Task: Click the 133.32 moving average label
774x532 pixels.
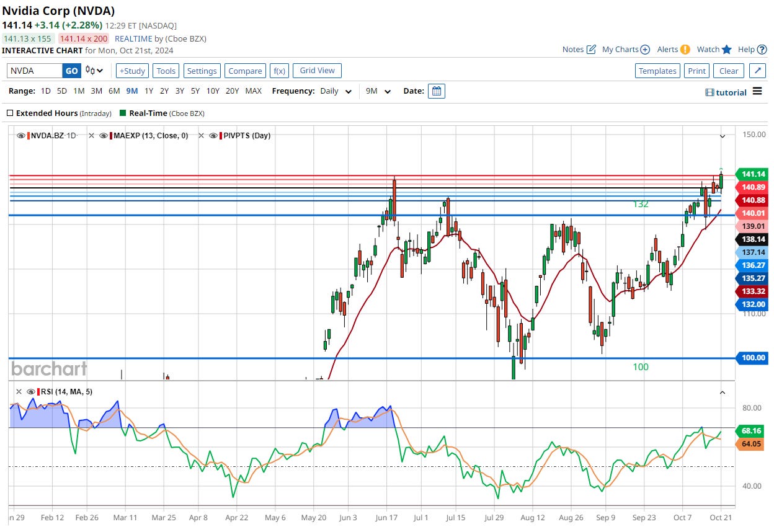Action: 752,291
